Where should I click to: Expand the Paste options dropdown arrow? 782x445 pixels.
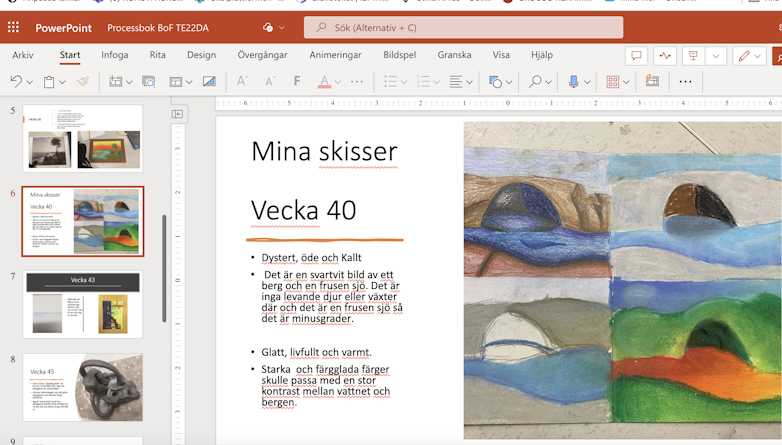coord(62,82)
